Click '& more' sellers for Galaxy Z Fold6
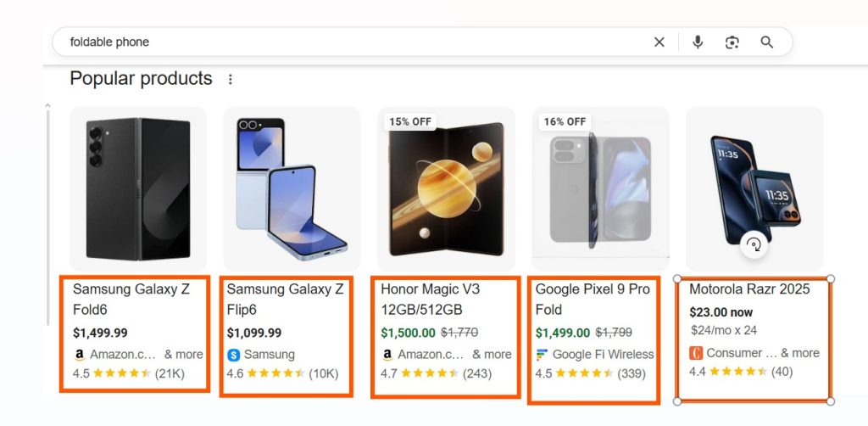 pyautogui.click(x=183, y=354)
